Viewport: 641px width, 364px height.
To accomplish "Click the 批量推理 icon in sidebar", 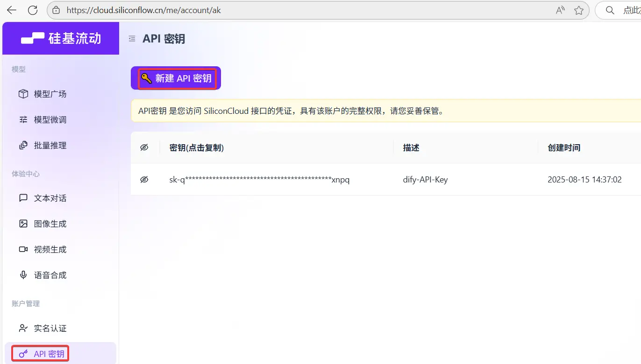I will [x=23, y=145].
